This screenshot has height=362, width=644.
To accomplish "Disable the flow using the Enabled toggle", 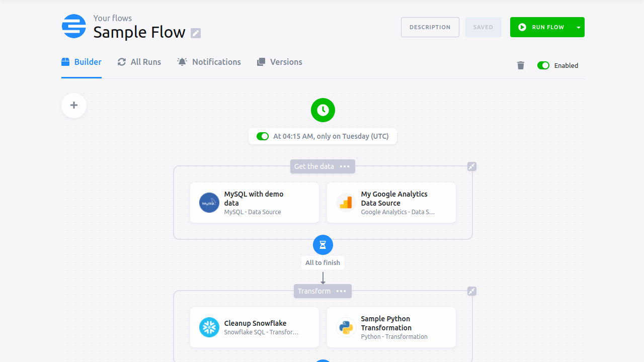I will [x=543, y=65].
